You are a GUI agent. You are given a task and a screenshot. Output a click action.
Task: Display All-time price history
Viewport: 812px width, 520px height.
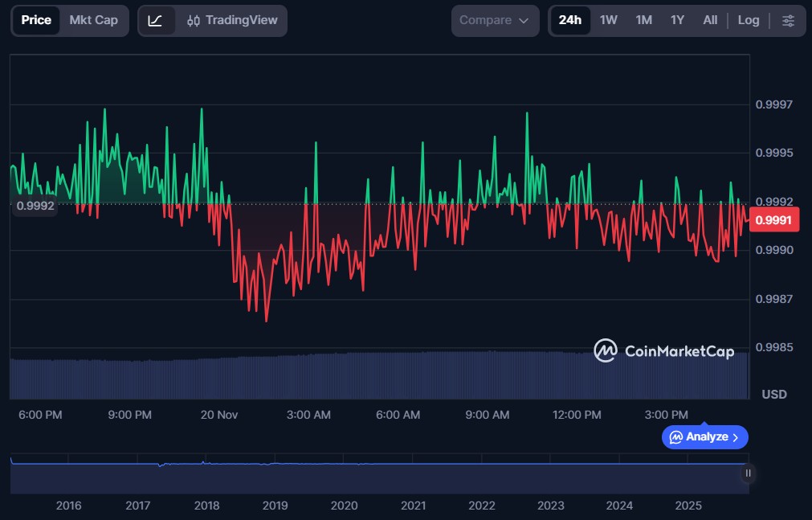click(x=710, y=20)
